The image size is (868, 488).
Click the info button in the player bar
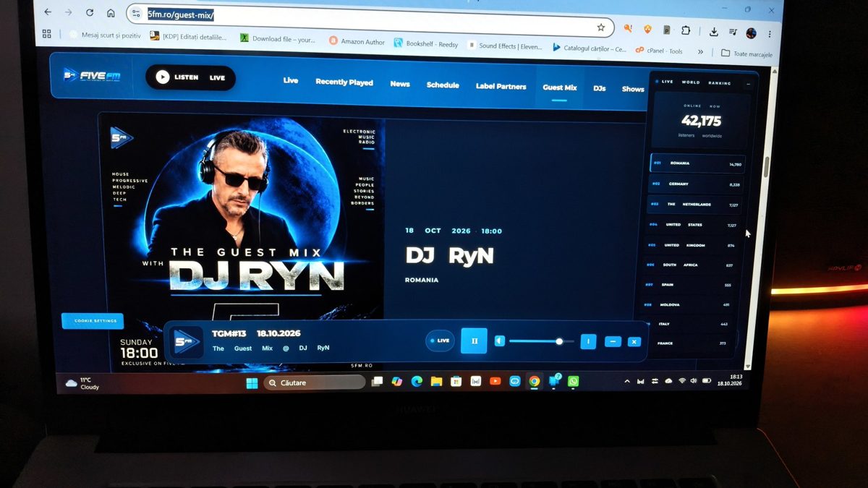588,341
